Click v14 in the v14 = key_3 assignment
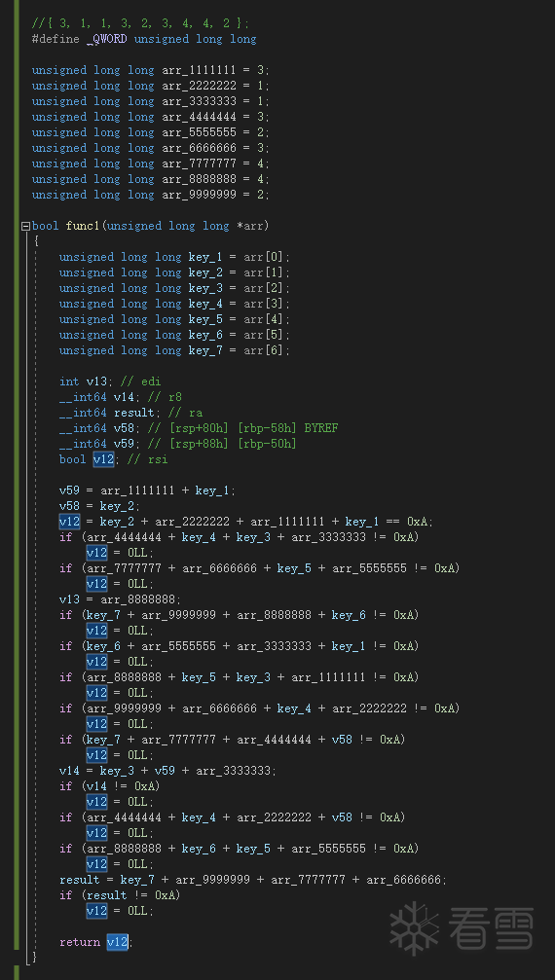 pyautogui.click(x=69, y=771)
